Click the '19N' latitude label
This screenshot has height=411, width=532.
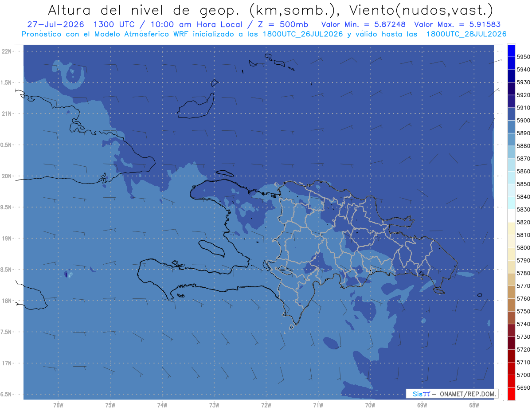[x=8, y=238]
